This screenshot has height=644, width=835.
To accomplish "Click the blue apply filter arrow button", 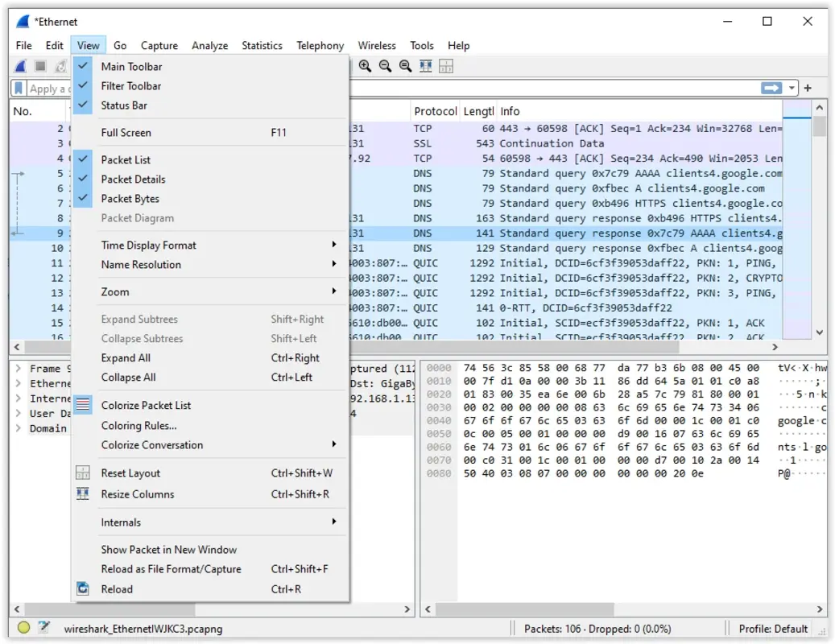I will coord(772,89).
